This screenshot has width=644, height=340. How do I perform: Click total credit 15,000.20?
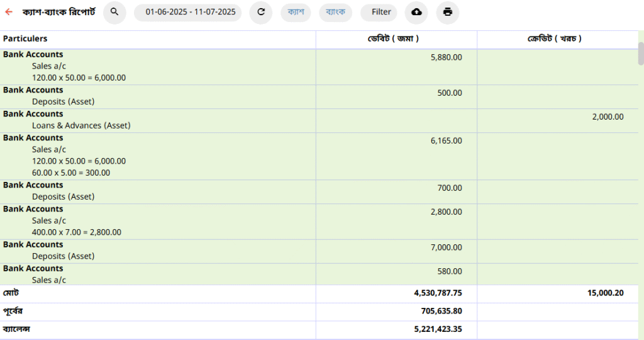coord(606,293)
